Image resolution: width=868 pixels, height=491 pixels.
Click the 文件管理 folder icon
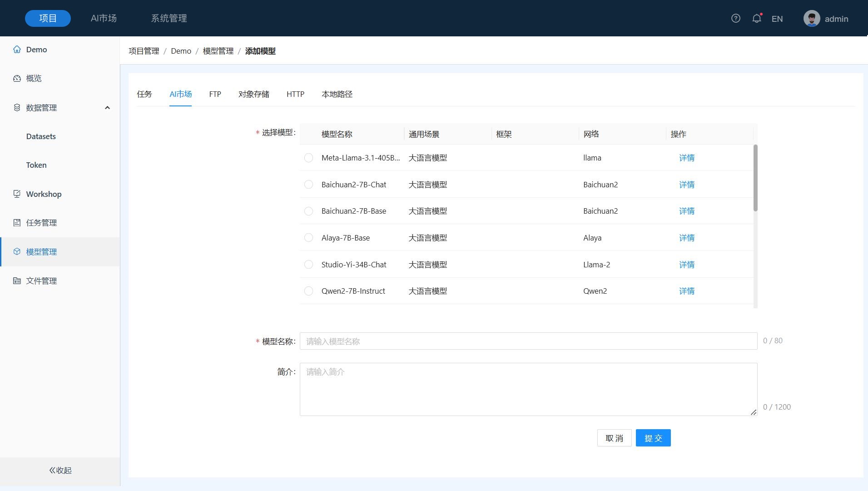pos(17,281)
